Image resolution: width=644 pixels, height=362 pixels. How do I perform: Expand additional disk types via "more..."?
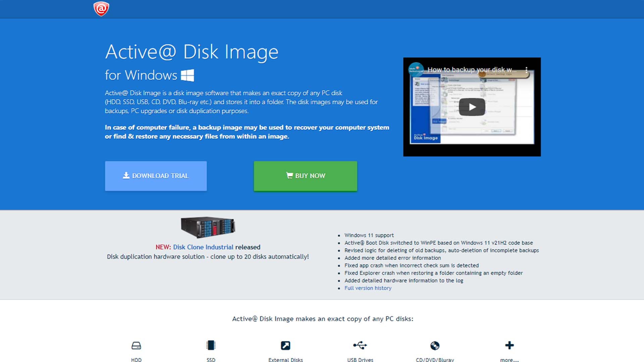[509, 359]
